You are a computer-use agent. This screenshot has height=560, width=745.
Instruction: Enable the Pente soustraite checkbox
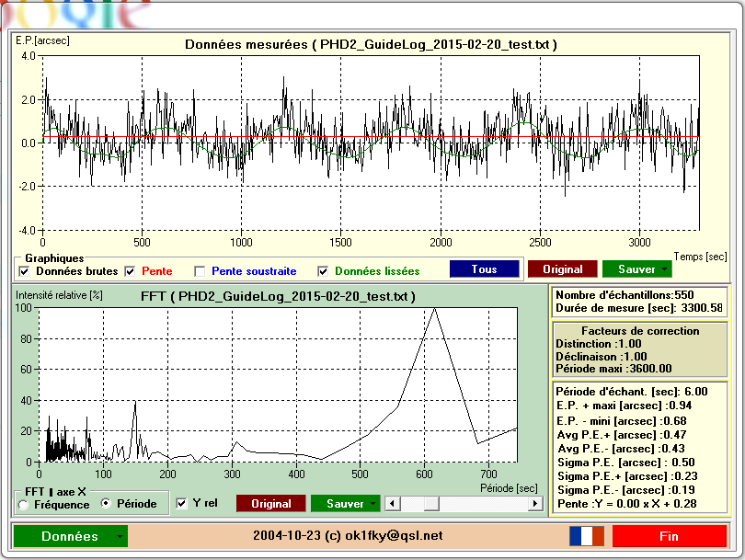(200, 271)
